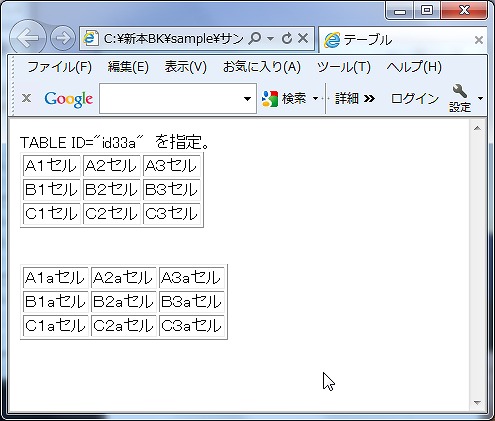
Task: Click the ログイン login button
Action: (414, 99)
